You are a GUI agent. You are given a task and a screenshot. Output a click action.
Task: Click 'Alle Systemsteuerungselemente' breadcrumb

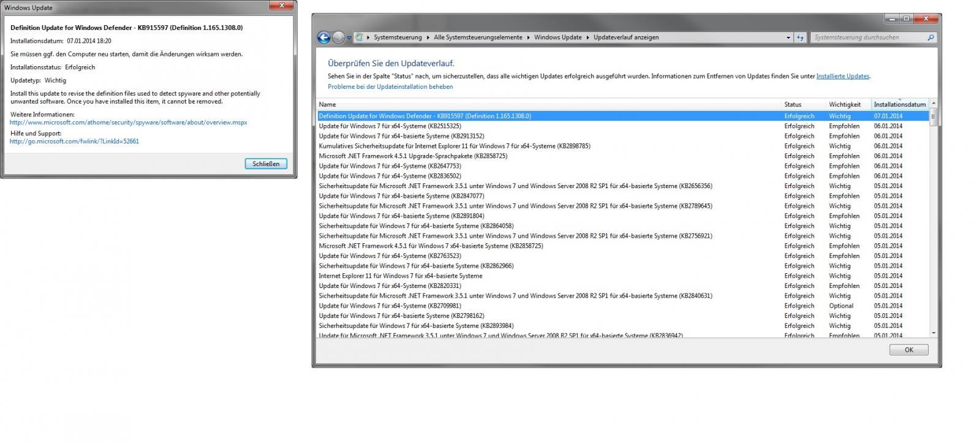point(478,37)
